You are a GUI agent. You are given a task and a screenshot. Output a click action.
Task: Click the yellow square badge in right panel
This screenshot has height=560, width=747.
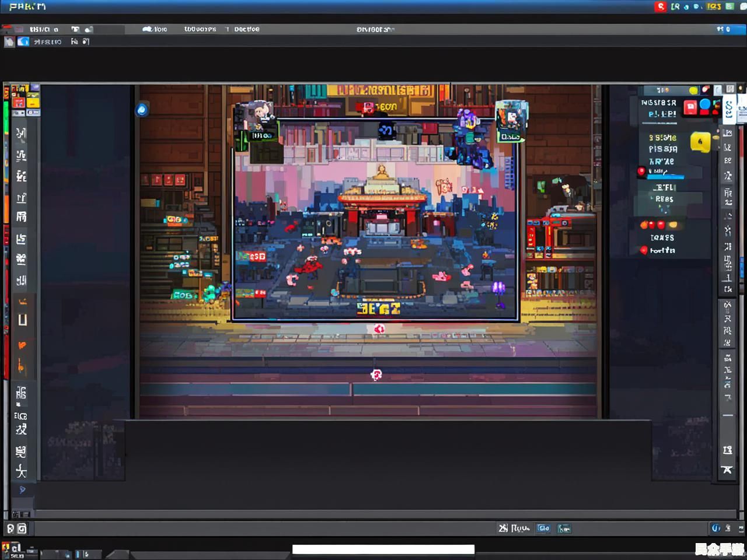tap(700, 141)
